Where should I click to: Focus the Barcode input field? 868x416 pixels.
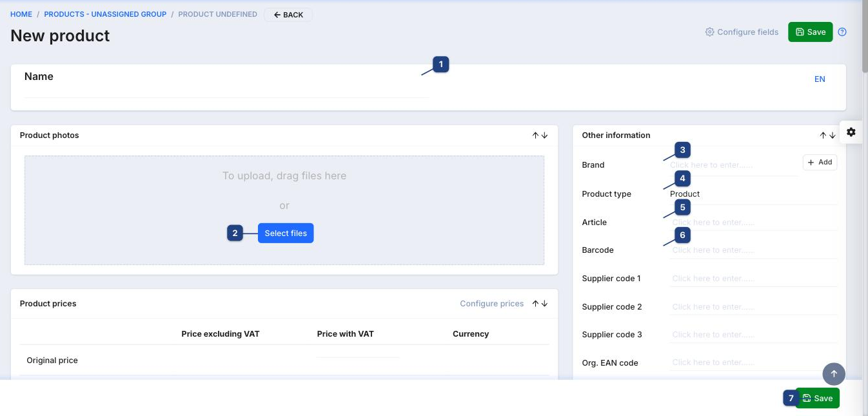coord(753,250)
